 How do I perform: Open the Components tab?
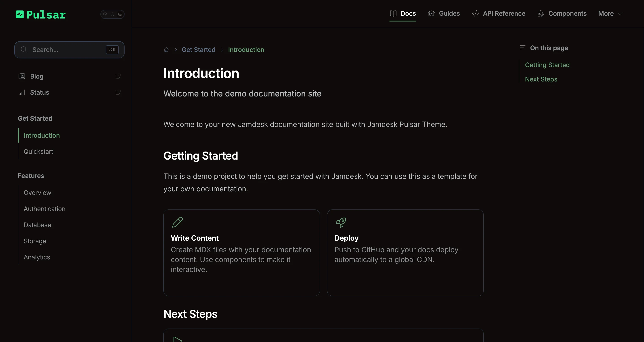click(x=562, y=13)
